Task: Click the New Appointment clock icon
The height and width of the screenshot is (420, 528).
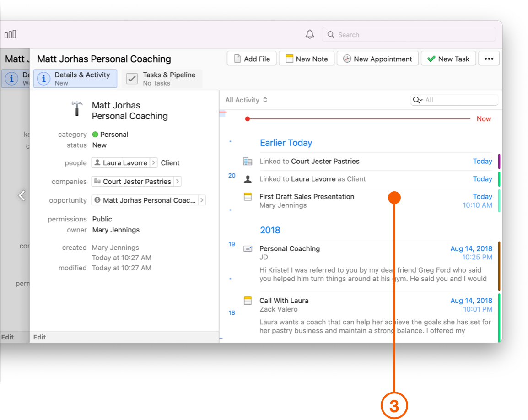Action: pyautogui.click(x=347, y=59)
